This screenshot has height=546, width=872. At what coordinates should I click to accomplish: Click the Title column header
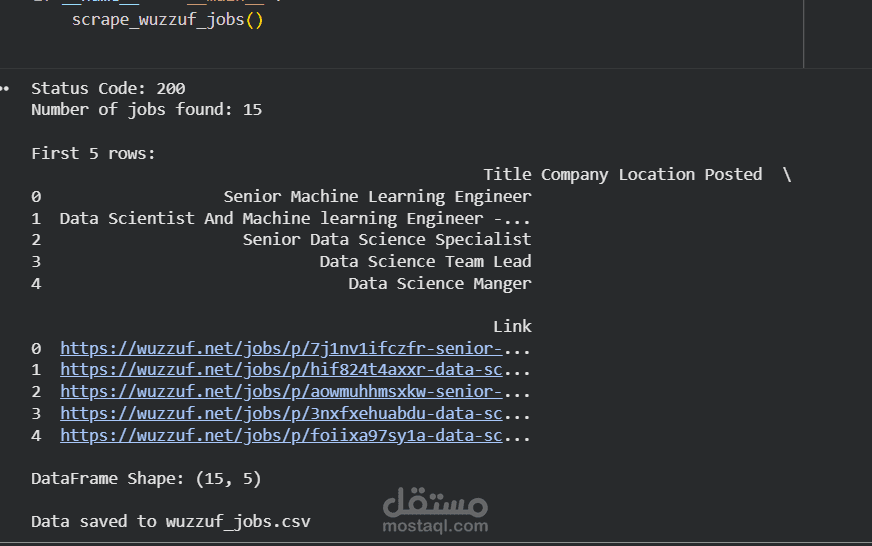[x=507, y=175]
